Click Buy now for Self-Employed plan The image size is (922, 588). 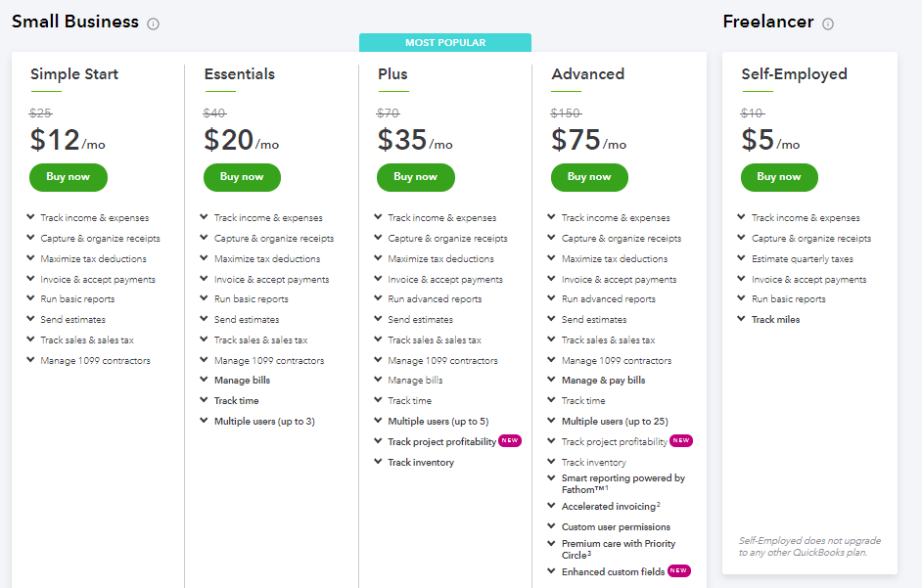[x=779, y=177]
